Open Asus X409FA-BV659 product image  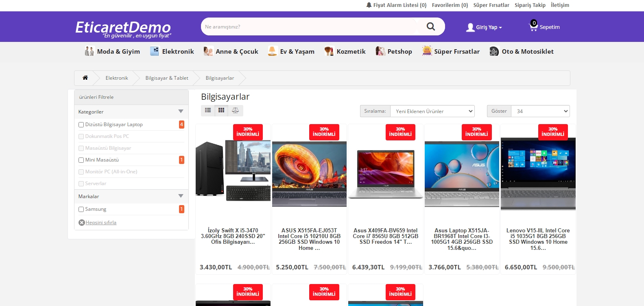coord(386,174)
